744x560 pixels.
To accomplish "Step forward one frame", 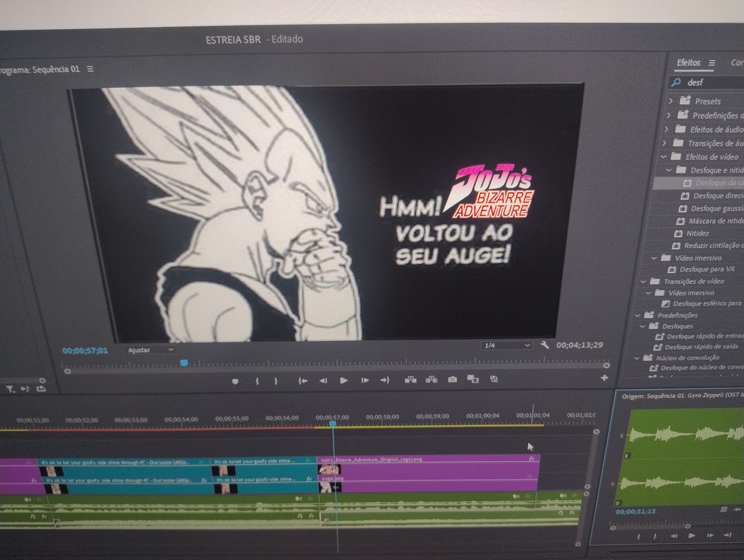I will 365,380.
